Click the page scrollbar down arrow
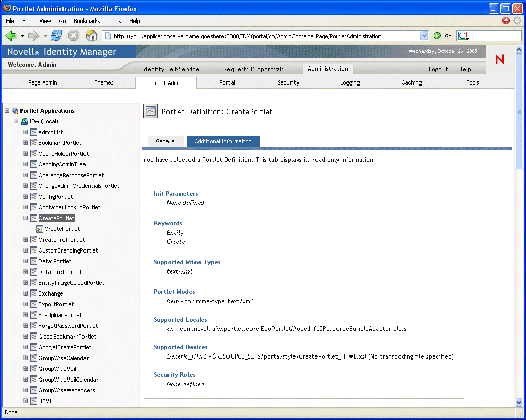The height and width of the screenshot is (420, 526). click(519, 402)
